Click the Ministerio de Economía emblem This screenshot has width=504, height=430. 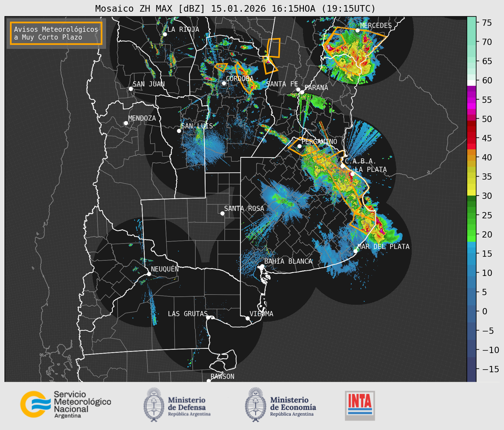(x=255, y=405)
